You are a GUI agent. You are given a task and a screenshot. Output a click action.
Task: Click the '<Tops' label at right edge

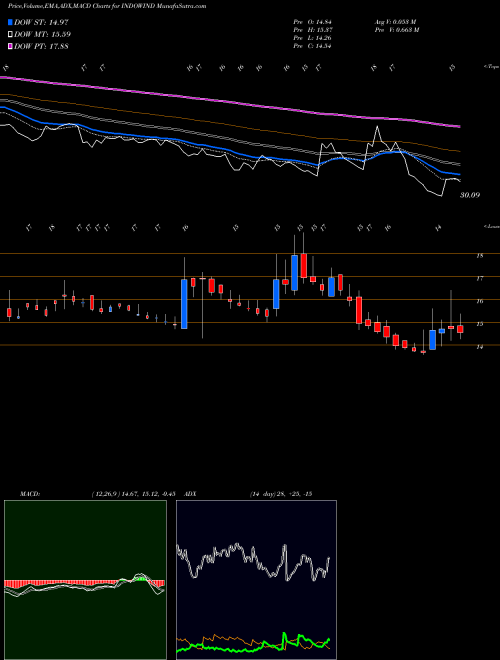pos(491,67)
